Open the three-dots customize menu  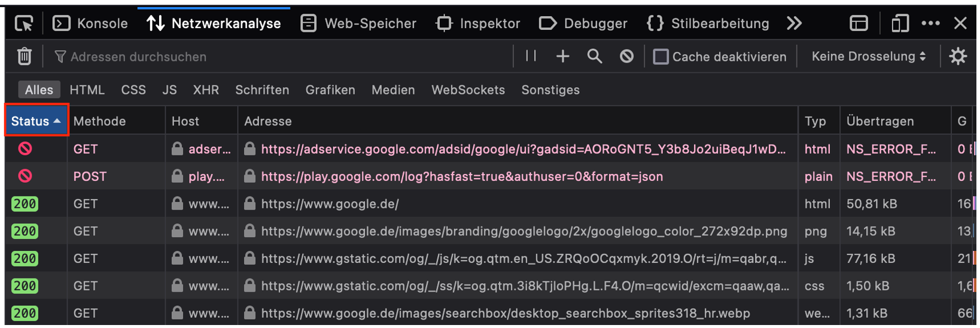(930, 23)
